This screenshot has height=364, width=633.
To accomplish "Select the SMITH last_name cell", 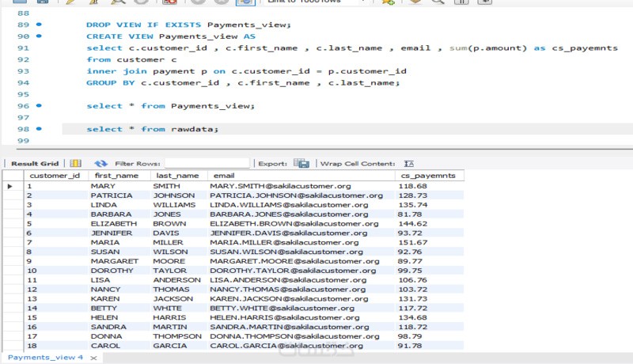I will pos(180,186).
